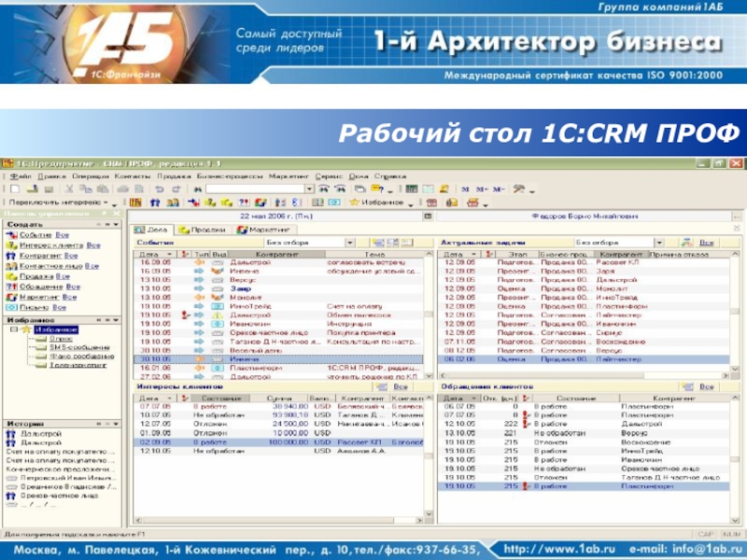The height and width of the screenshot is (560, 747).
Task: Click the Актуальные задачи horizontal scrollbar
Action: [584, 376]
